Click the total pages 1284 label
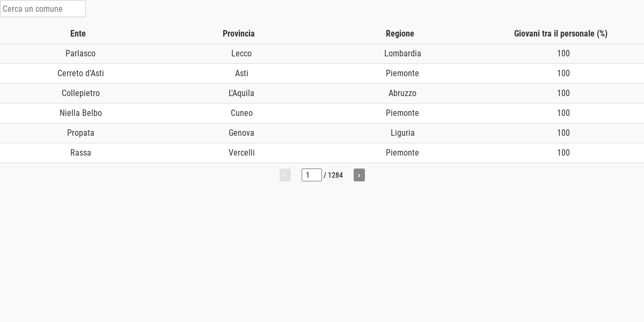 (x=333, y=175)
